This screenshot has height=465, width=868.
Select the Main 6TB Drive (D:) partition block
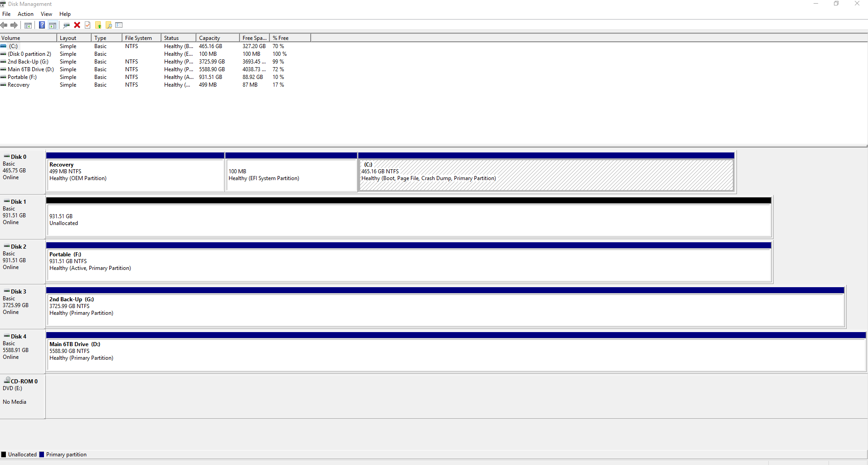coord(456,352)
